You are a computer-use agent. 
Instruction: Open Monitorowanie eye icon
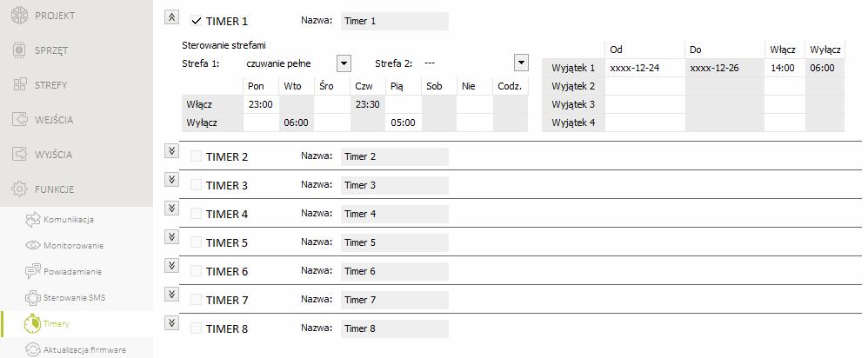tap(33, 245)
